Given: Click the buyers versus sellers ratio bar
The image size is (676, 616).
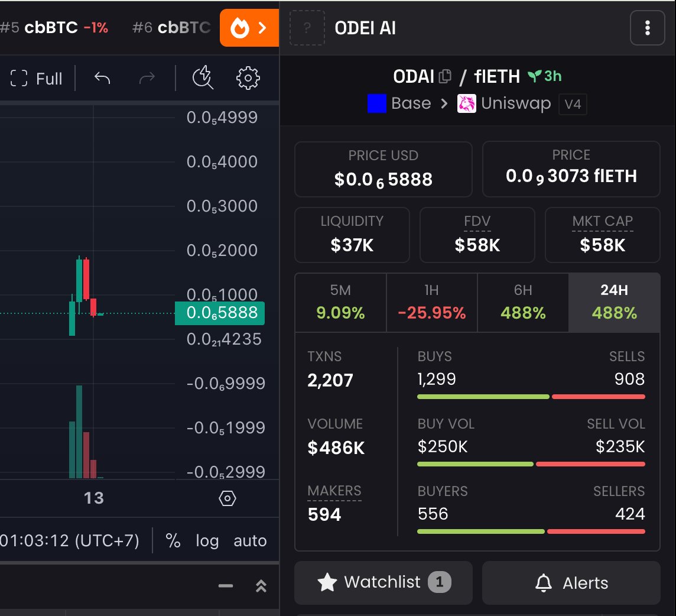Looking at the screenshot, I should 531,531.
